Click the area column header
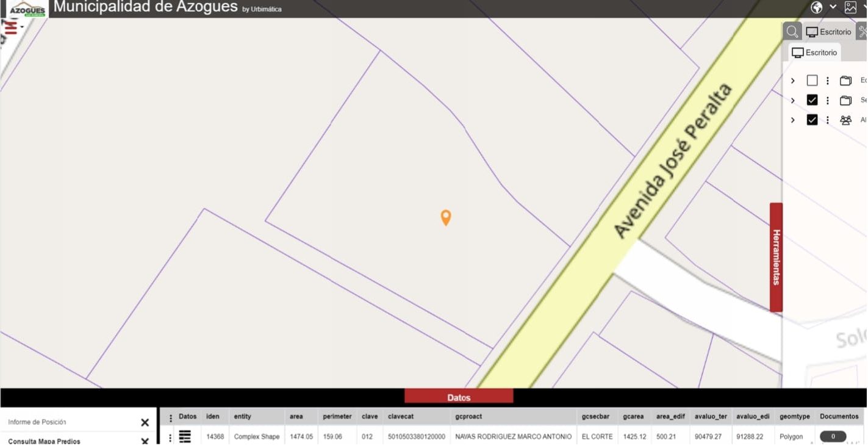Image resolution: width=868 pixels, height=448 pixels. tap(296, 416)
